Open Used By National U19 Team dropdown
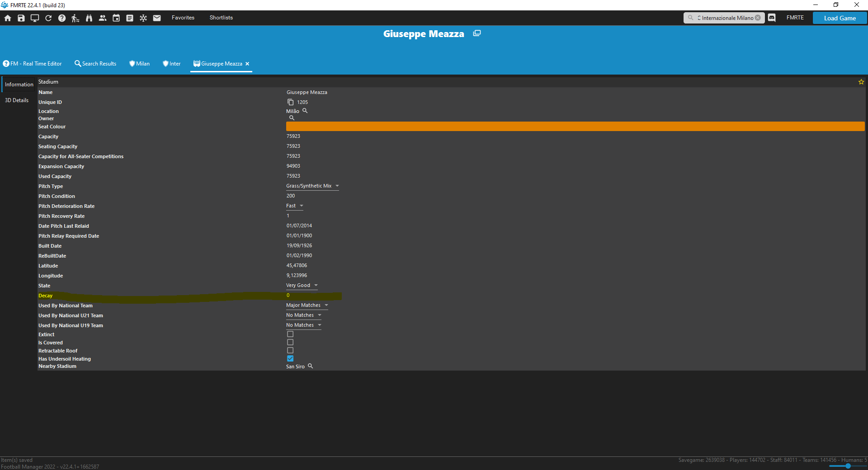868x470 pixels. (x=304, y=325)
